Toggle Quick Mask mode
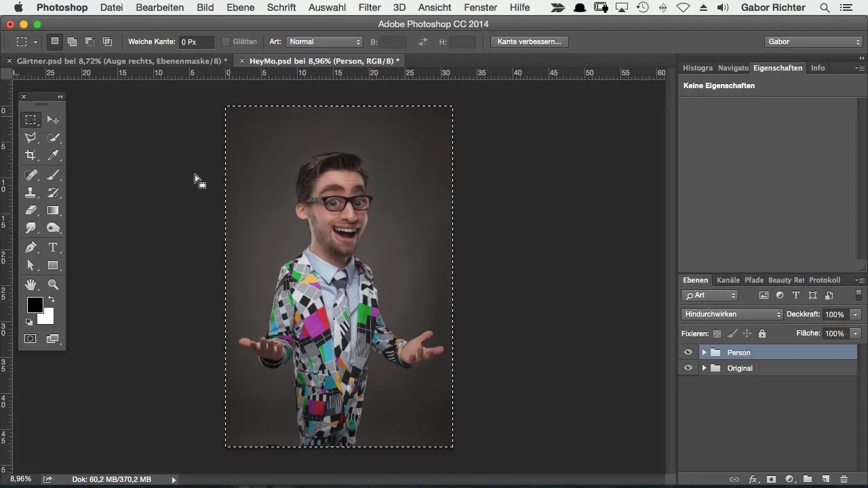Viewport: 868px width, 488px height. tap(31, 338)
